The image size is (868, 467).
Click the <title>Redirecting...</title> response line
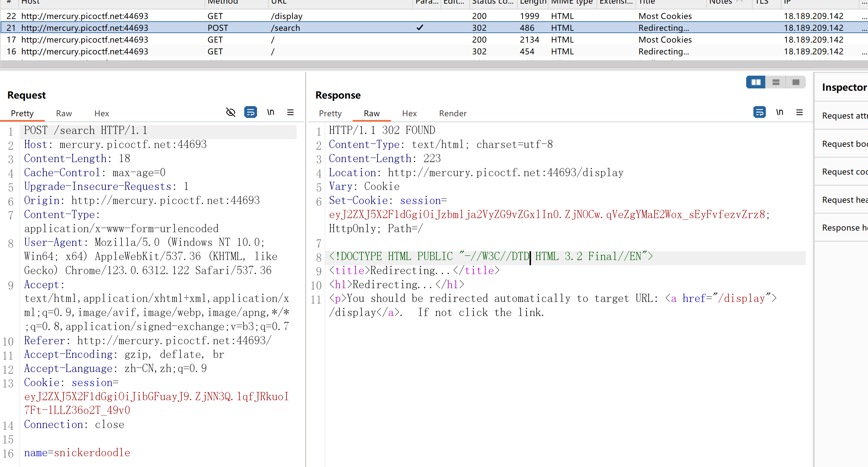click(x=414, y=271)
